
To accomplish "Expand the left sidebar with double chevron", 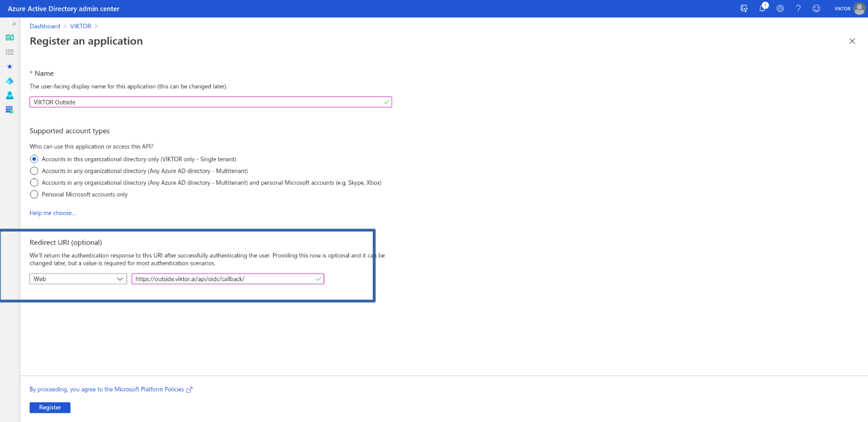I will coord(14,24).
